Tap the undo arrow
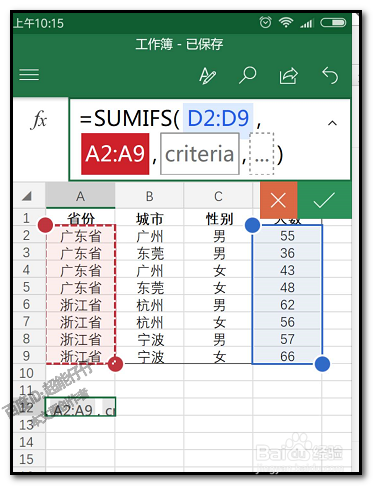373x486 pixels. click(330, 75)
